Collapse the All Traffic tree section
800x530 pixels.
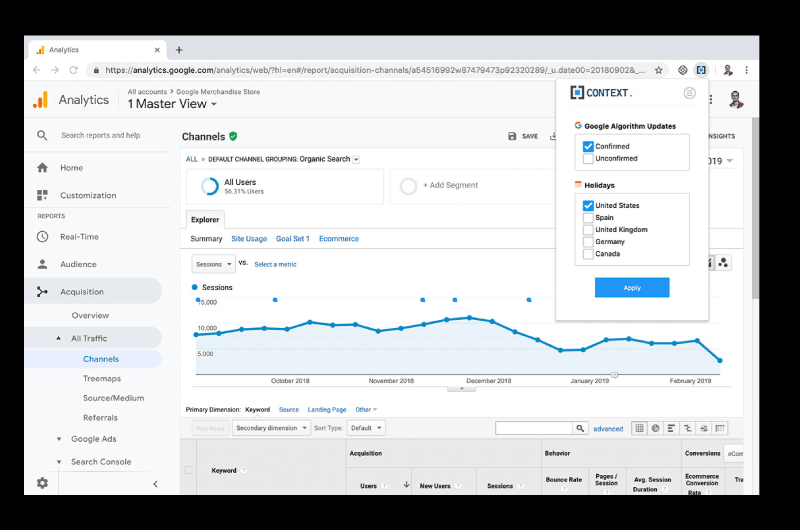58,338
